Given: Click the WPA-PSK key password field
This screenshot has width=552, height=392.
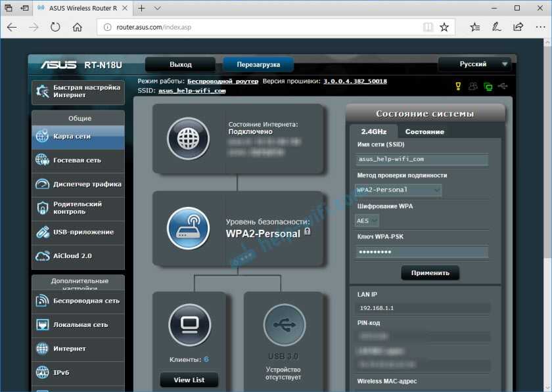Looking at the screenshot, I should [x=422, y=252].
